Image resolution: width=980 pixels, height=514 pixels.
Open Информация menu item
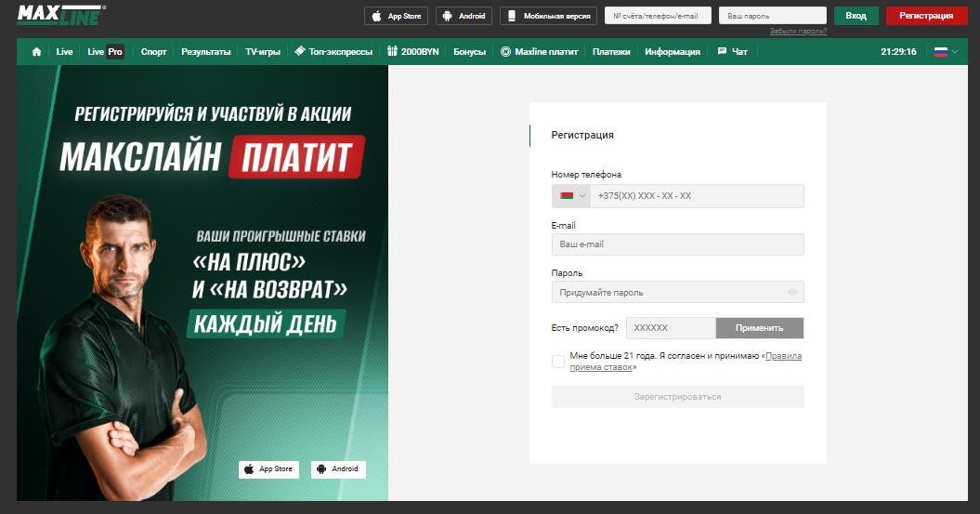tap(673, 52)
